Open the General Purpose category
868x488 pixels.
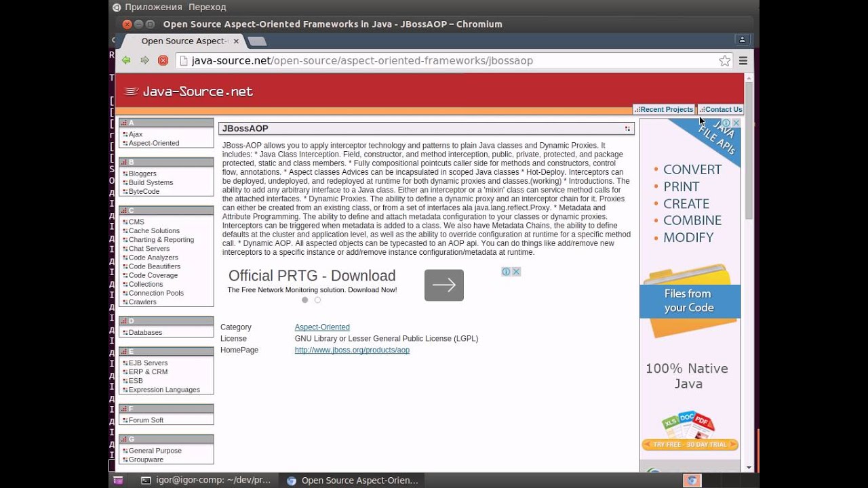[155, 449]
